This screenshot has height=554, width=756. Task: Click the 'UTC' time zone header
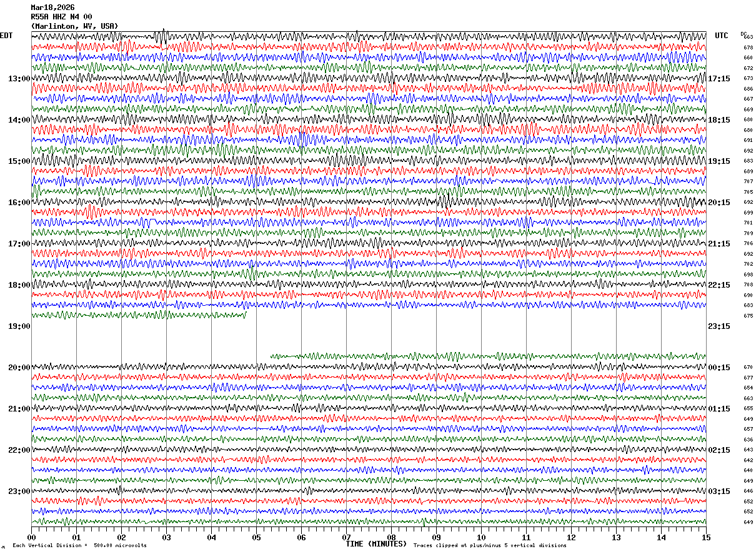[x=722, y=36]
